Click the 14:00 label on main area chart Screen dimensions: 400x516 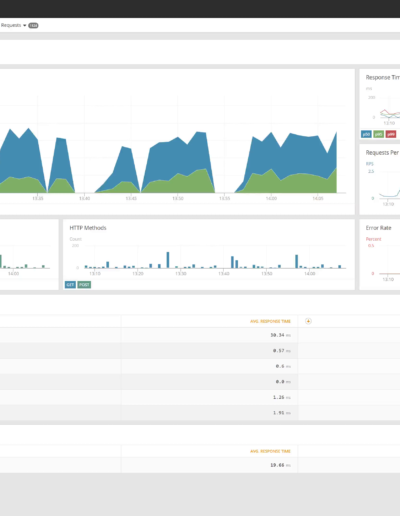click(271, 198)
